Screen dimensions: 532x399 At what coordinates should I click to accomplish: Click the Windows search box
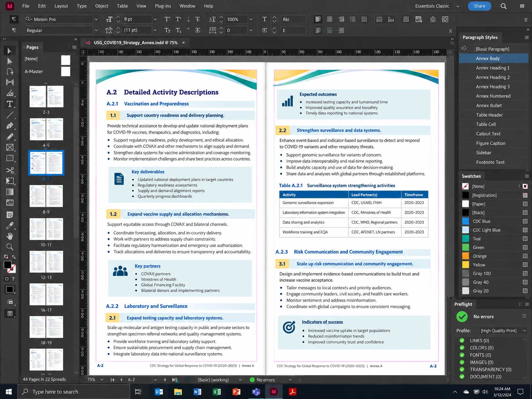[73, 392]
